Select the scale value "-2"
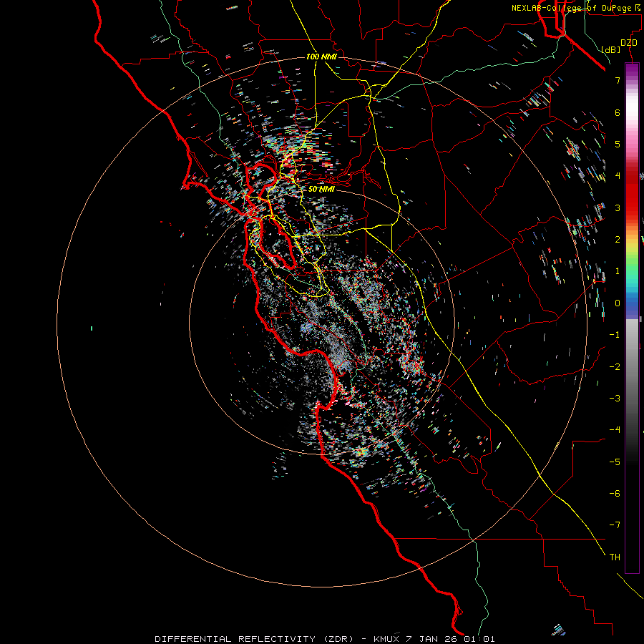This screenshot has width=644, height=644. click(x=615, y=367)
